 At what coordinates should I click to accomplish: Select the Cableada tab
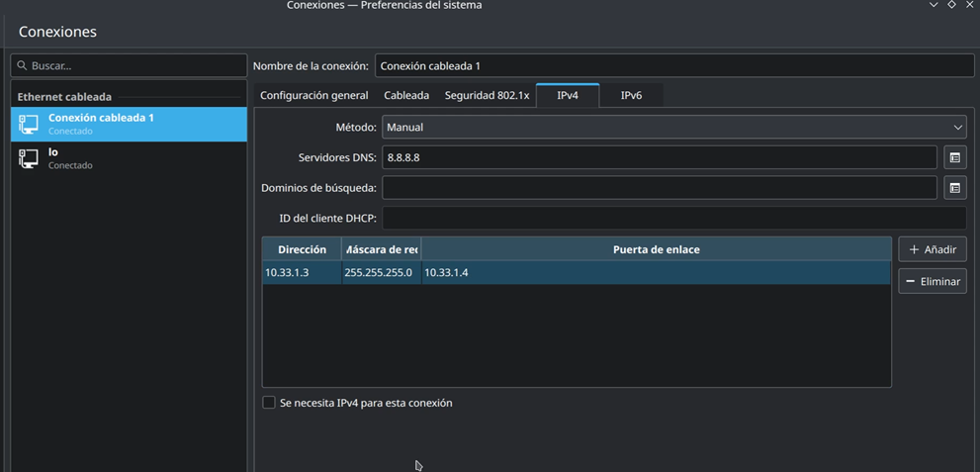406,95
